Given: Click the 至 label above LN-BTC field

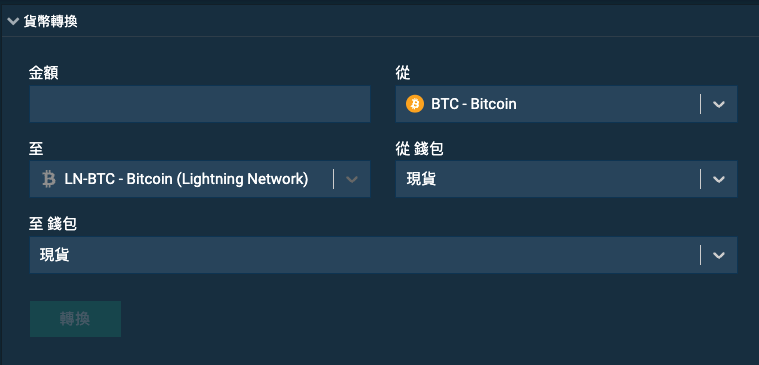Looking at the screenshot, I should [36, 149].
